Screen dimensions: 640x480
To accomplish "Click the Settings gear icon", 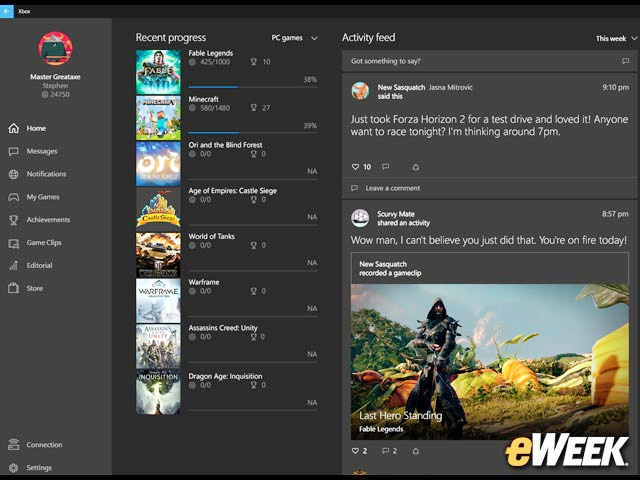I will click(13, 468).
